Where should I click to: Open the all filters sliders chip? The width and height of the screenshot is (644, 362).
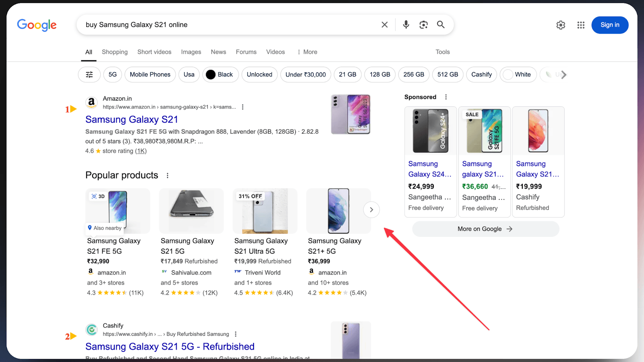(89, 74)
